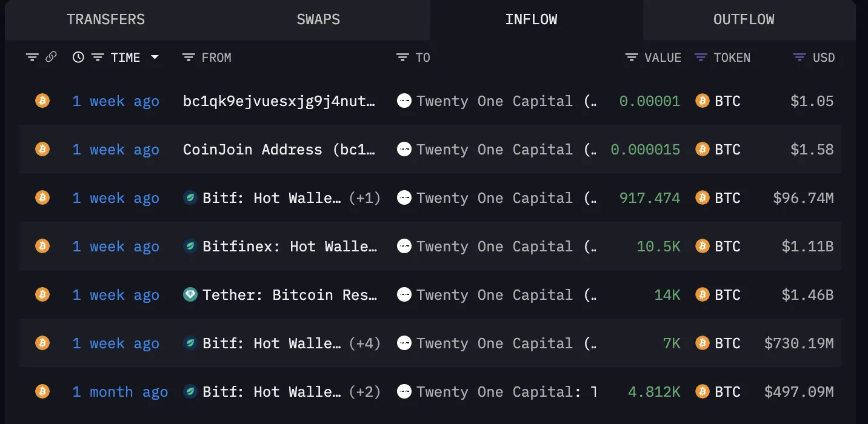Select the OUTFLOW tab
The image size is (868, 424).
[x=744, y=19]
